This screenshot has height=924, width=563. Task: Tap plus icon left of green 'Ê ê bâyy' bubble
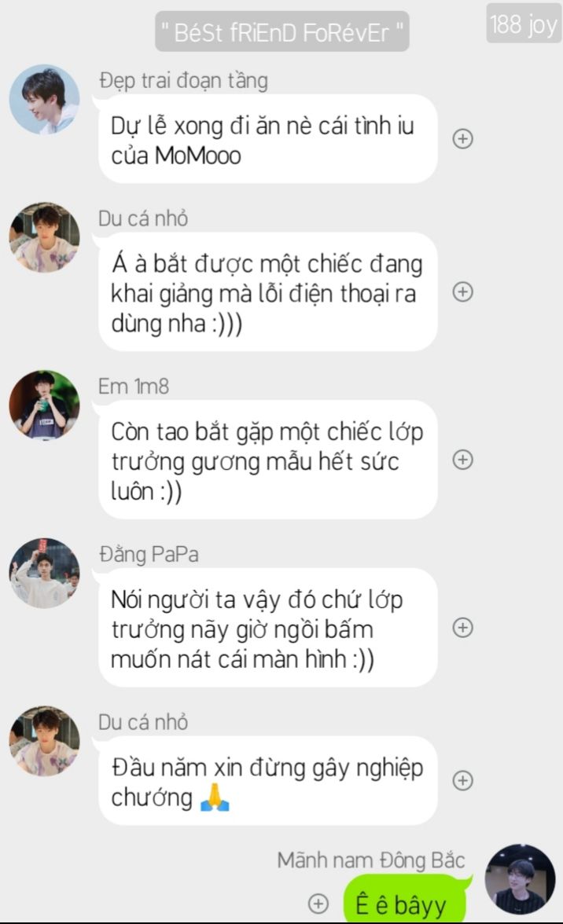pos(318,903)
